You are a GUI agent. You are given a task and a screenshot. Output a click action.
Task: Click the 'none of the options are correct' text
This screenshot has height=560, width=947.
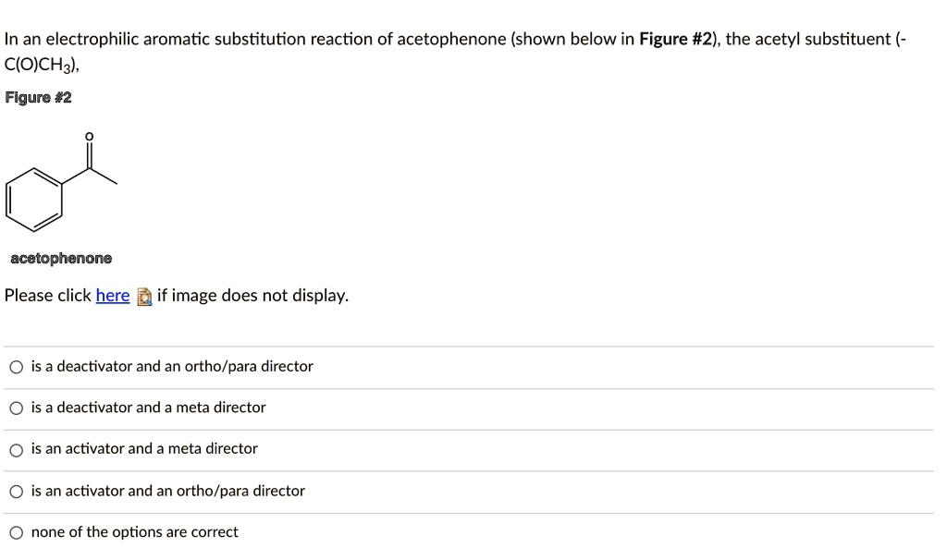(135, 531)
